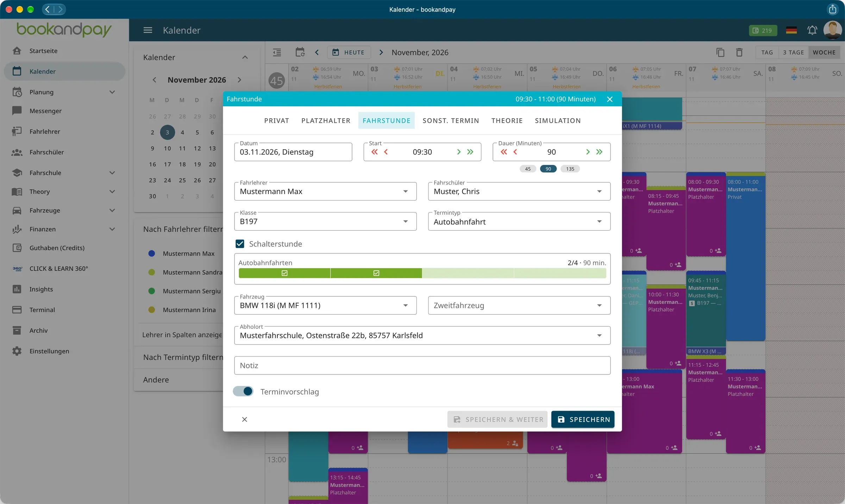Click double-left arrow in Start time field
Viewport: 845px width, 504px height.
point(375,152)
